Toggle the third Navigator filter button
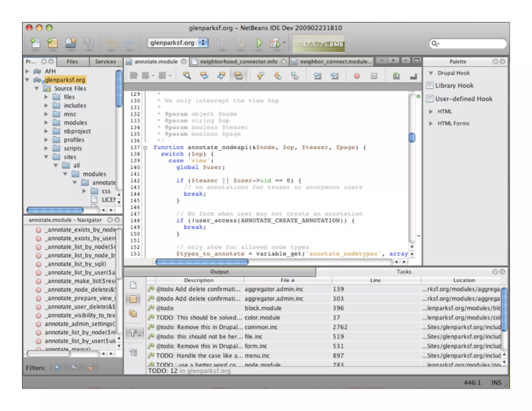This screenshot has width=532, height=411. [90, 367]
